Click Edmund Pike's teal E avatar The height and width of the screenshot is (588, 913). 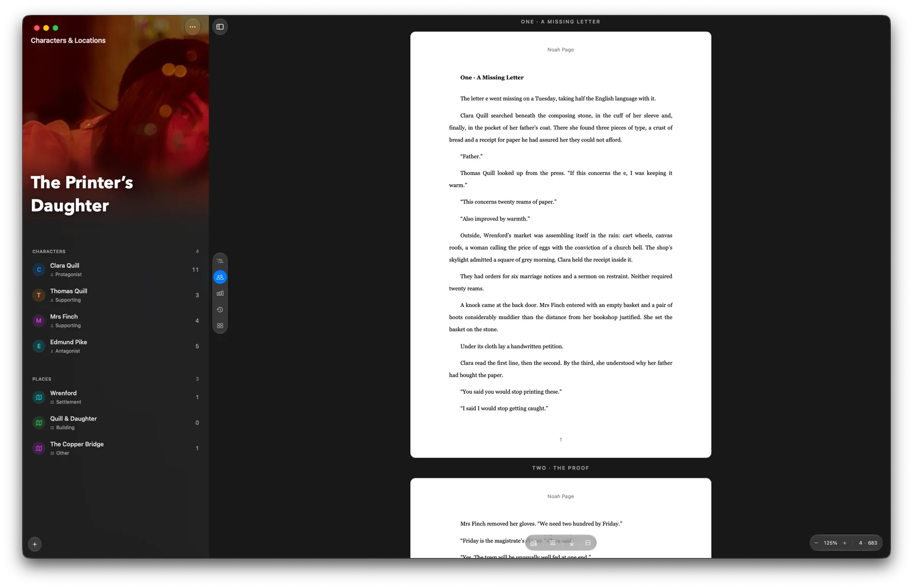39,346
